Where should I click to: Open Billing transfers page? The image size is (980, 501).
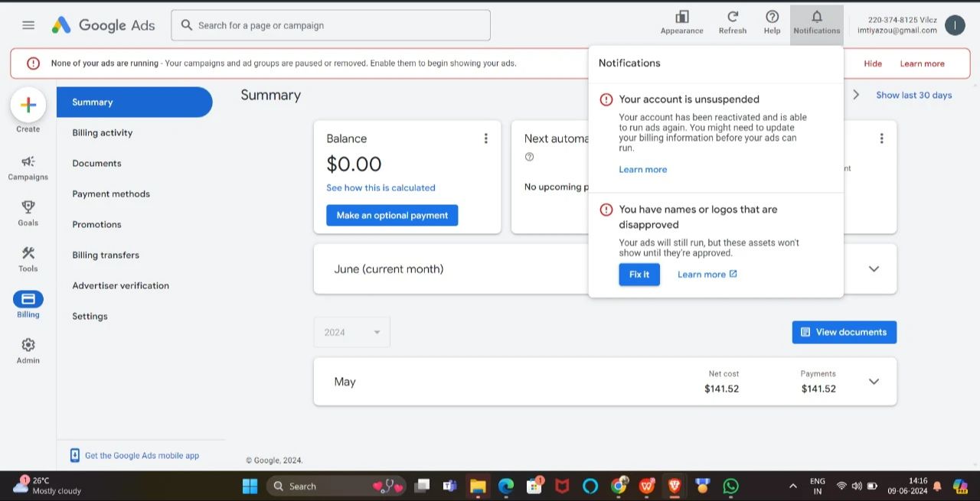click(106, 255)
